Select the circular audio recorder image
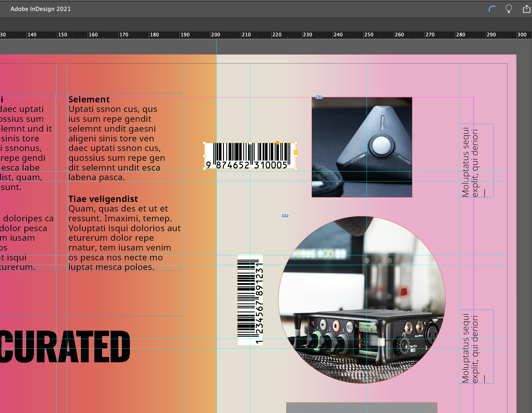Image resolution: width=532 pixels, height=413 pixels. [362, 300]
